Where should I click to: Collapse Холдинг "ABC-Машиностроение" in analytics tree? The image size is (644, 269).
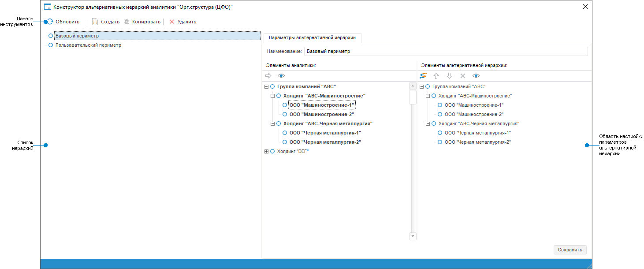click(272, 96)
